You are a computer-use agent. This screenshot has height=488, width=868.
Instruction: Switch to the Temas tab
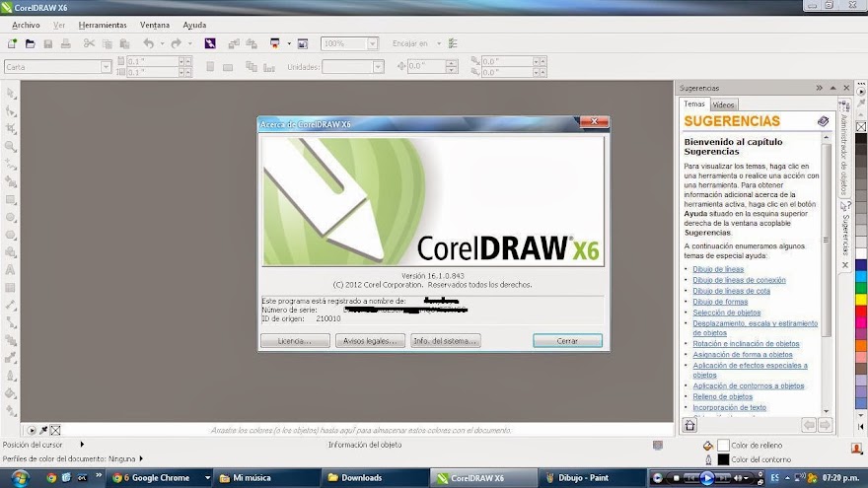pyautogui.click(x=694, y=105)
